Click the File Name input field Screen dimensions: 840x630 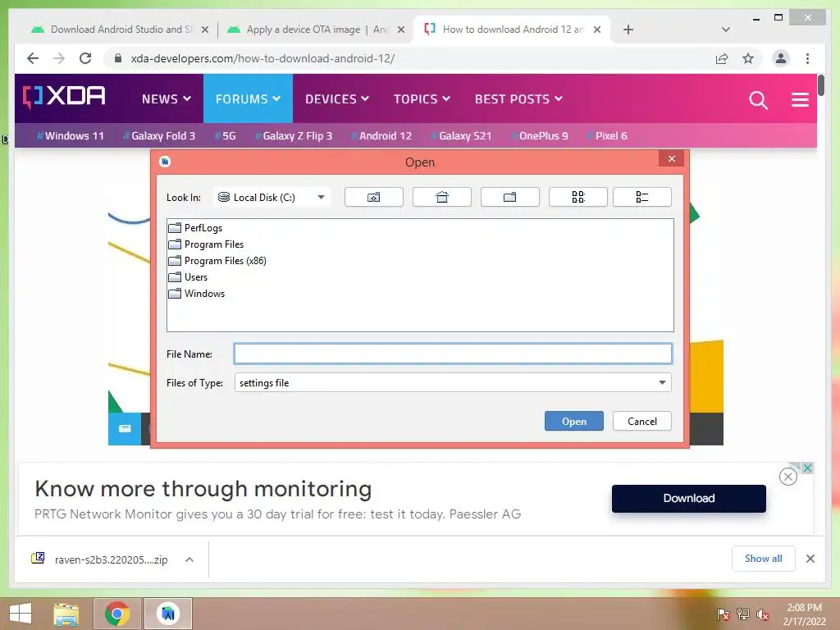453,354
